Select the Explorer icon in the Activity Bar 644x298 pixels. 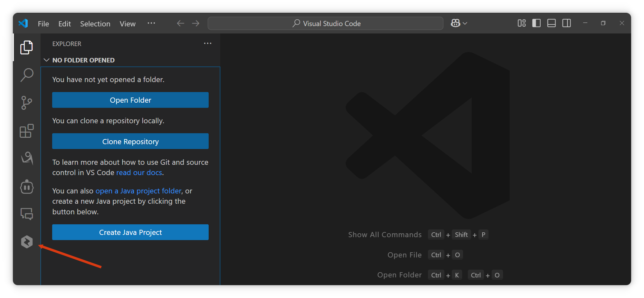click(x=26, y=47)
